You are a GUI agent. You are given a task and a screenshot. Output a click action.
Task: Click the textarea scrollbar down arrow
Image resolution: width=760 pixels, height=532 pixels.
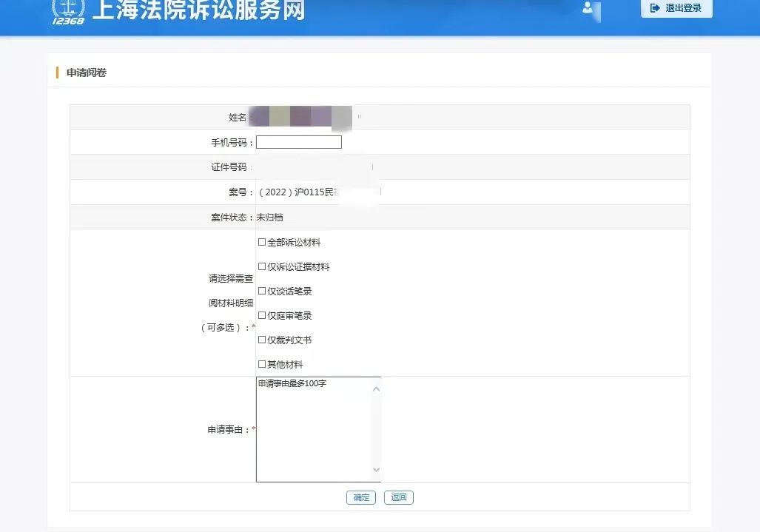(x=377, y=469)
